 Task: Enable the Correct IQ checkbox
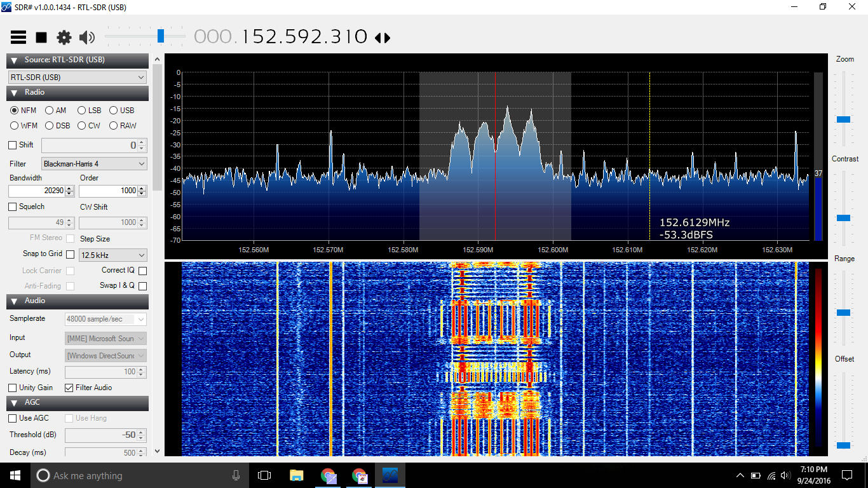pos(142,271)
